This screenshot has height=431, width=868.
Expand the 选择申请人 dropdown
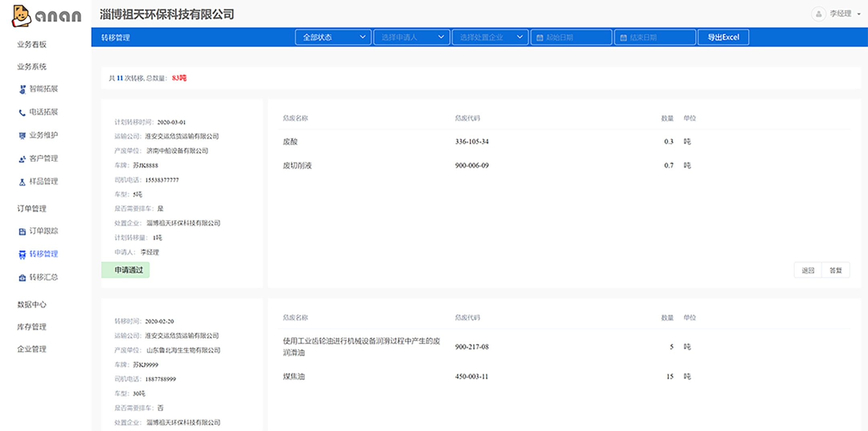coord(411,37)
